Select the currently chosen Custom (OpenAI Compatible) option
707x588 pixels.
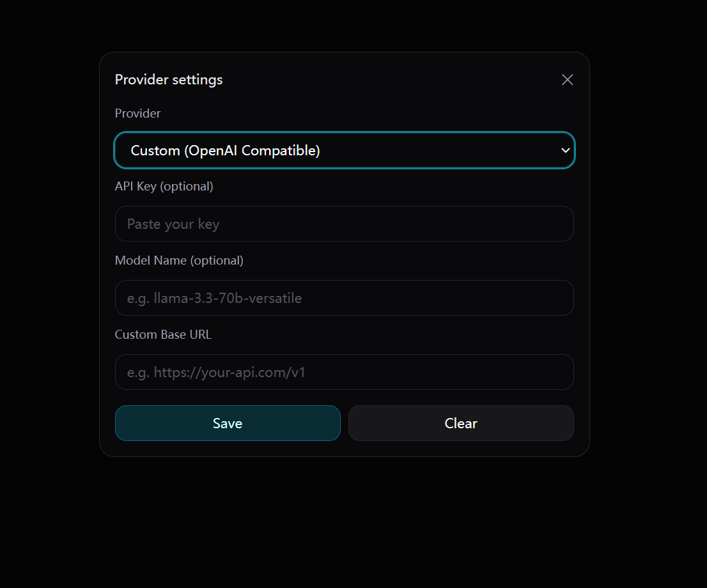tap(345, 150)
